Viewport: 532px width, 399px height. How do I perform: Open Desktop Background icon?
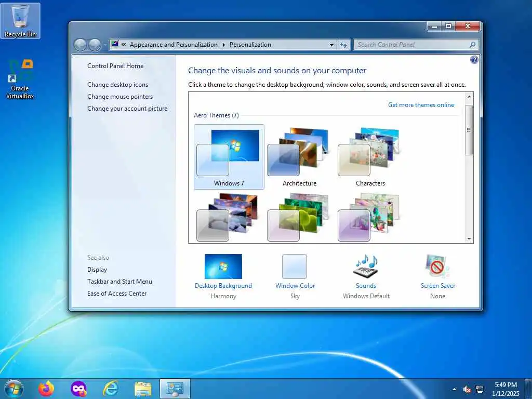(x=223, y=267)
